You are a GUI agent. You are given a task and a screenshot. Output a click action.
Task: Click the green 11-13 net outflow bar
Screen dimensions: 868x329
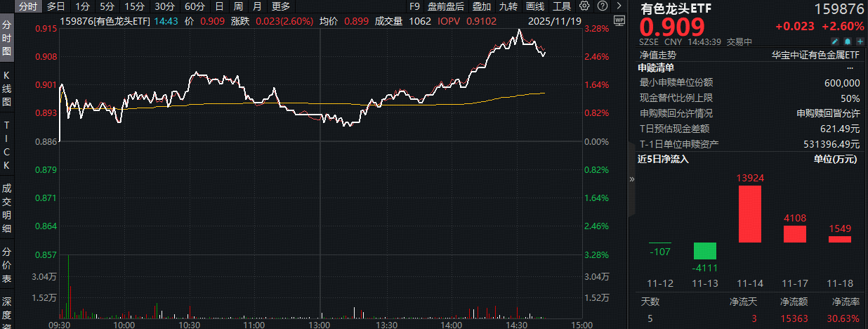click(x=704, y=251)
